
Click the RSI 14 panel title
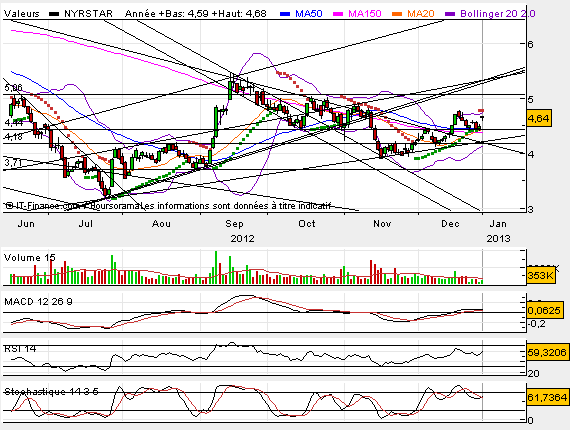(20, 349)
